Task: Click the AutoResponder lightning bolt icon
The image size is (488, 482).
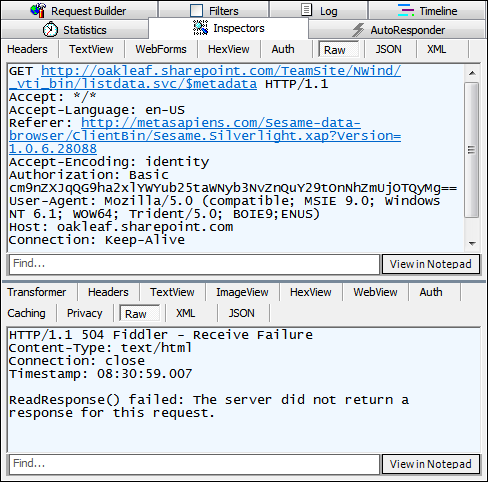Action: 358,30
